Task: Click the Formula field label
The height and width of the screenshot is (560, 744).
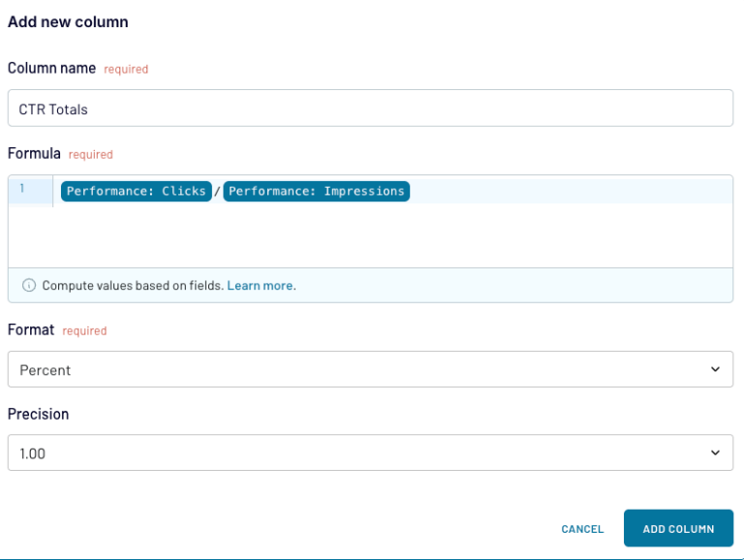Action: pyautogui.click(x=34, y=153)
